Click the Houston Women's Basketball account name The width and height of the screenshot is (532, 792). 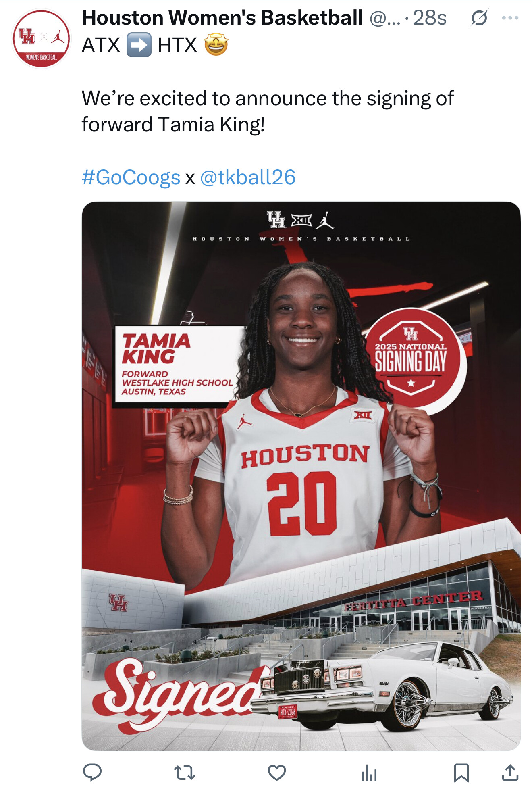tap(222, 18)
